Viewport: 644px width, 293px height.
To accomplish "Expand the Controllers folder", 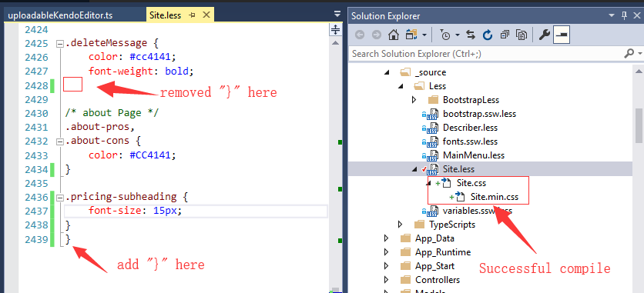I will pos(386,280).
